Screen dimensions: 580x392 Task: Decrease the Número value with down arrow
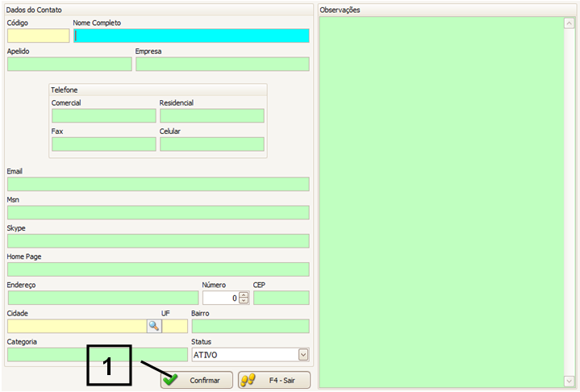tap(244, 301)
